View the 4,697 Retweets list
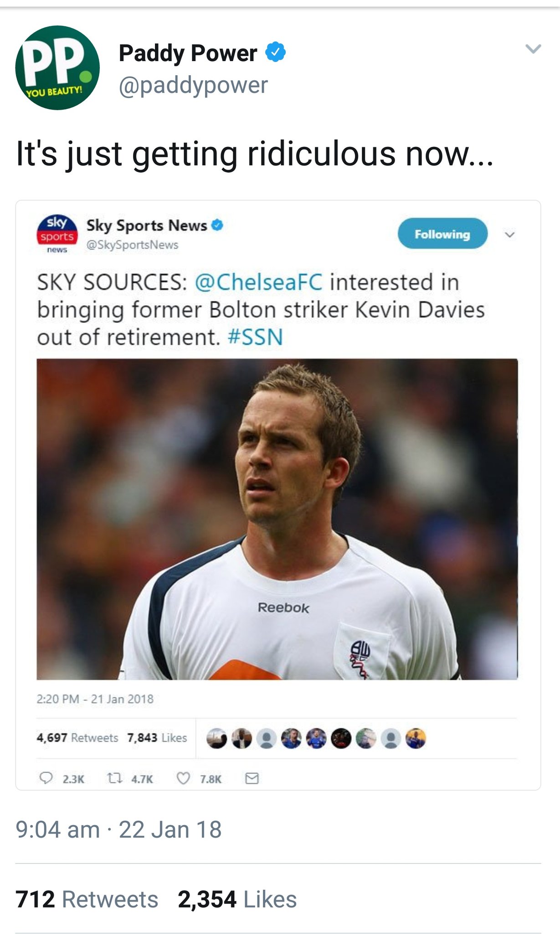This screenshot has width=560, height=934. pos(77,738)
